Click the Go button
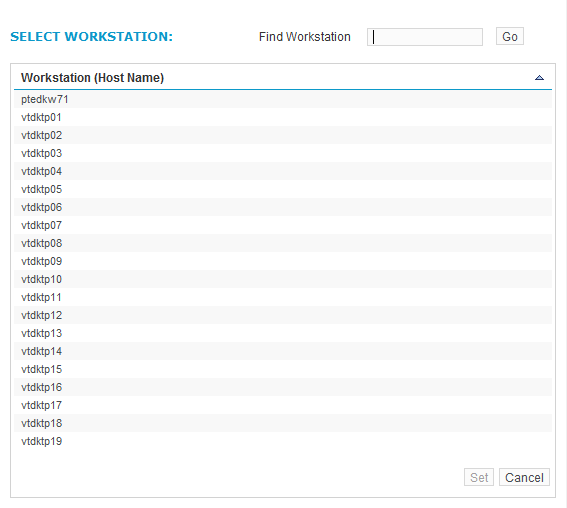The height and width of the screenshot is (508, 567). (510, 36)
